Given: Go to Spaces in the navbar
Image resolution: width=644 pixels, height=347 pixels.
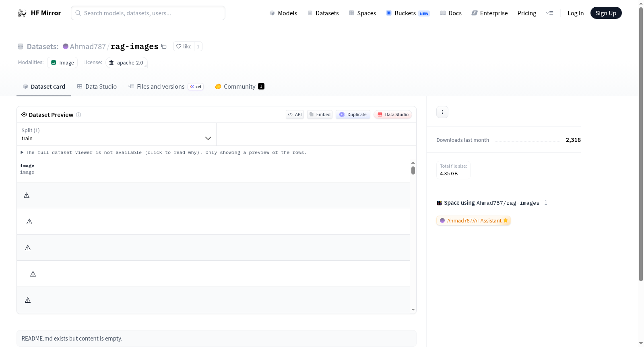Looking at the screenshot, I should pos(363,13).
